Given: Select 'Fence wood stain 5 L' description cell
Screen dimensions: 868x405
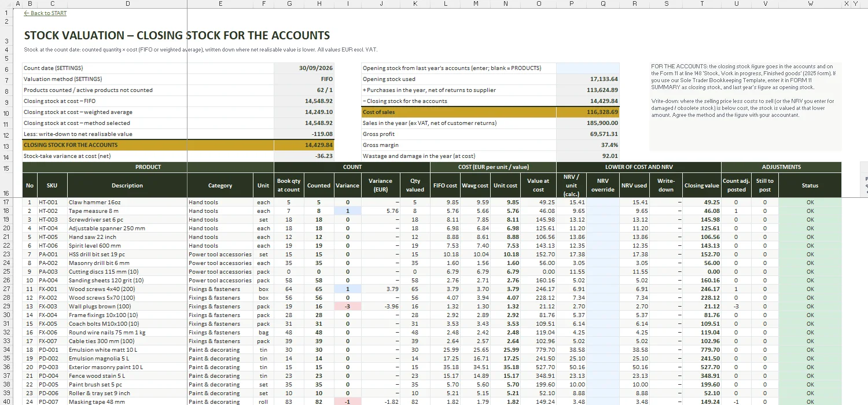Looking at the screenshot, I should point(127,376).
